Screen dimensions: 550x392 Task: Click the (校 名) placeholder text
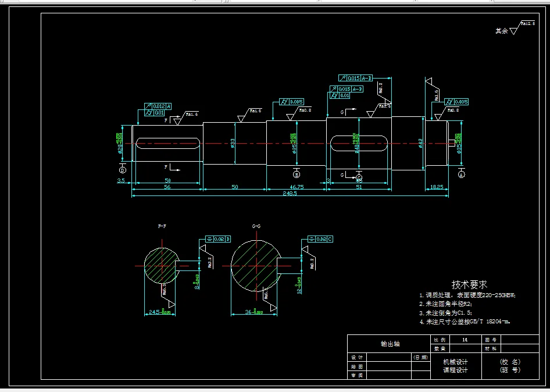(x=510, y=362)
